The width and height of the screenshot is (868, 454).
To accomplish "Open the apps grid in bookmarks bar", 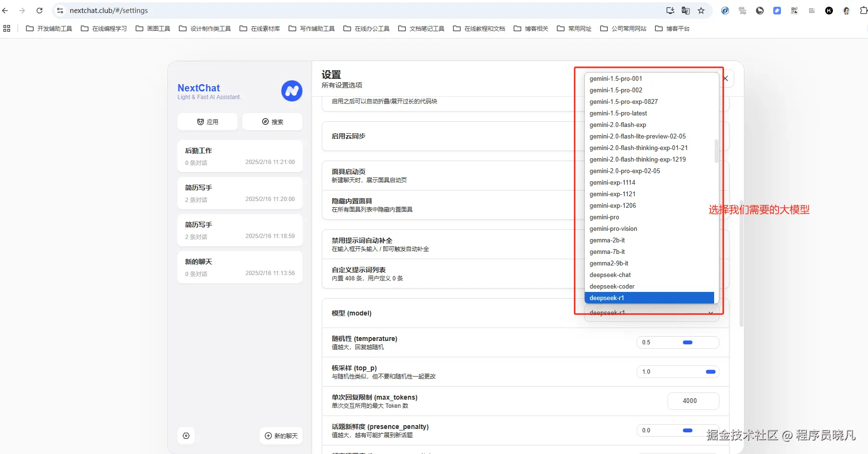I will (7, 28).
